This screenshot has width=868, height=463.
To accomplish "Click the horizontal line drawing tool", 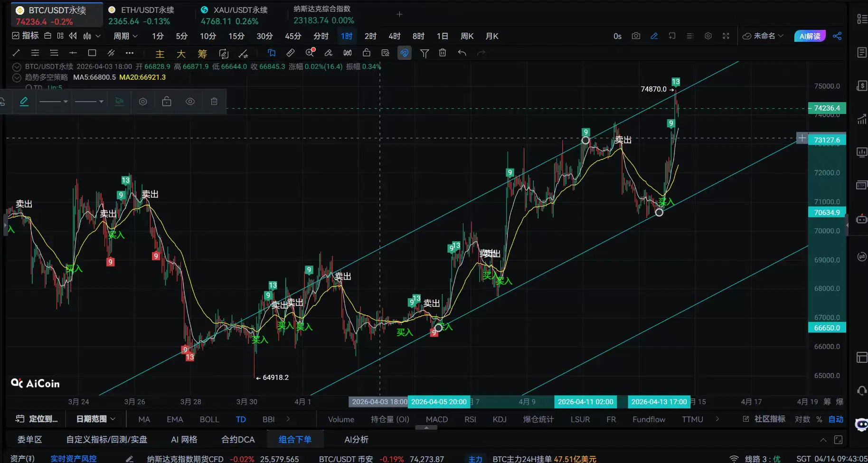I will click(x=73, y=53).
